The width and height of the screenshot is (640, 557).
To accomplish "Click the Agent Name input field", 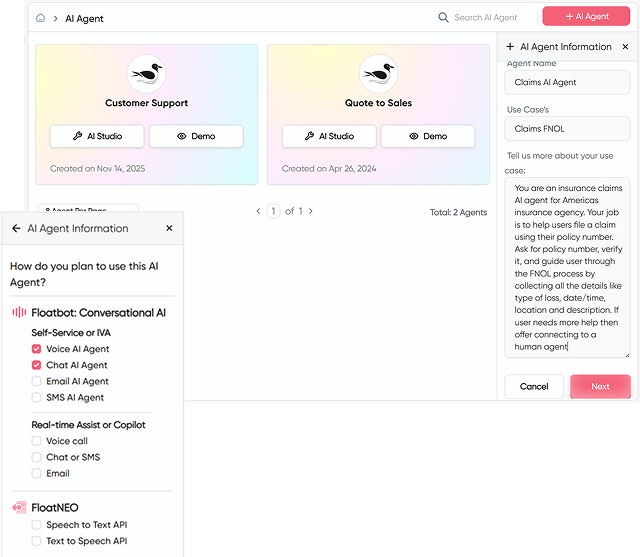I will (567, 82).
